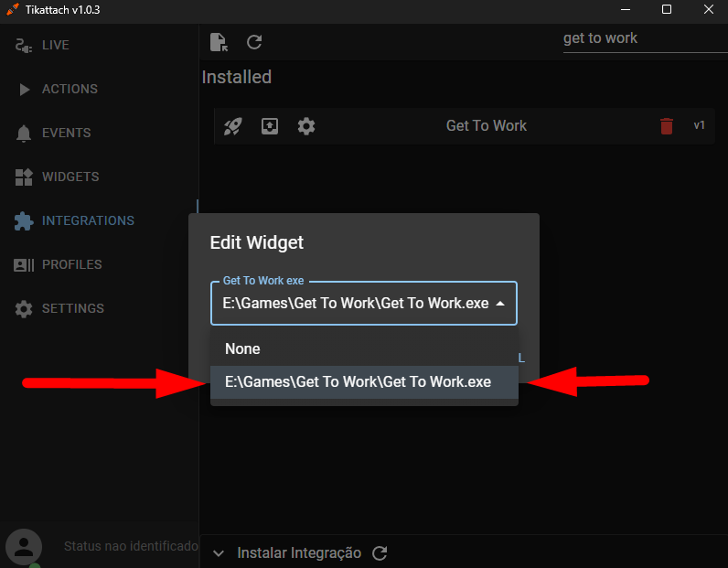Click the Status nao identificado text
The image size is (728, 568).
point(131,546)
